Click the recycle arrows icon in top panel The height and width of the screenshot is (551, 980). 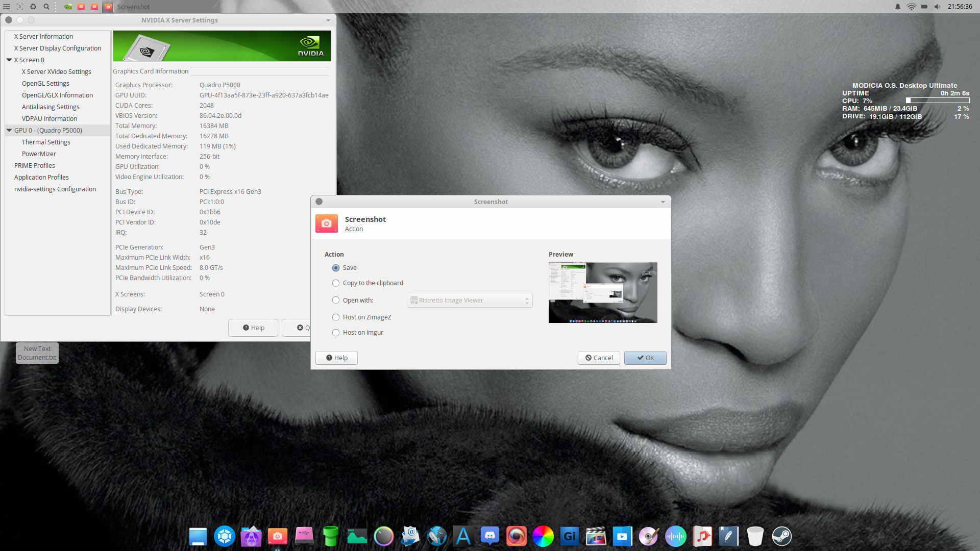pyautogui.click(x=33, y=7)
